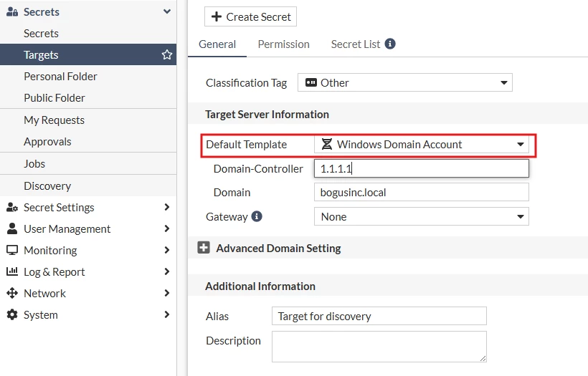
Task: Click the System gear icon
Action: (x=12, y=314)
